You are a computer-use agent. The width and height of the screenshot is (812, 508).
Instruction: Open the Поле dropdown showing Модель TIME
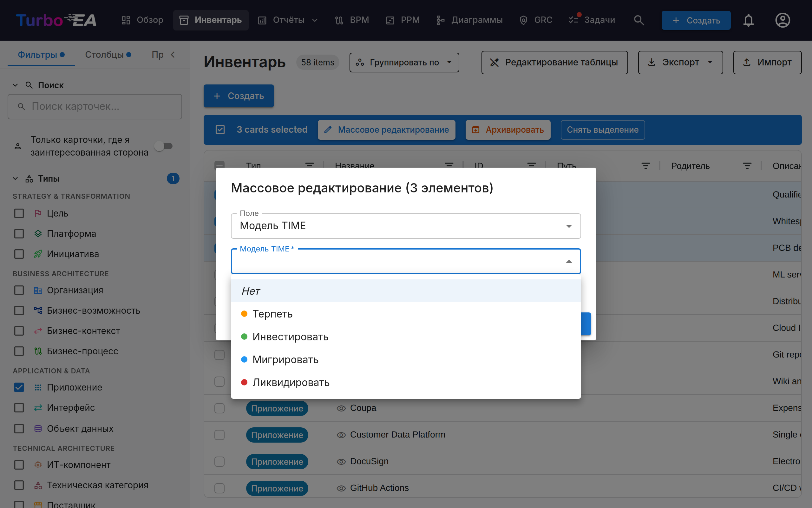pyautogui.click(x=406, y=226)
